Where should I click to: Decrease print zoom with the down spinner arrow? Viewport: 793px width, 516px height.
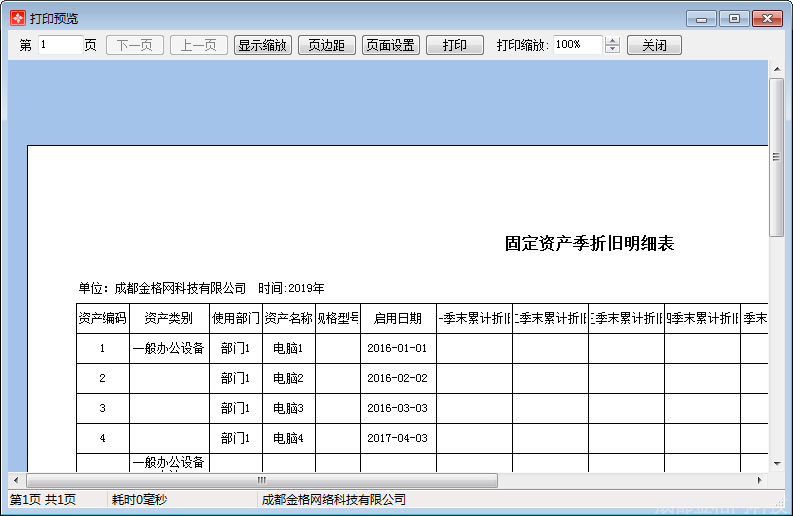(x=613, y=50)
